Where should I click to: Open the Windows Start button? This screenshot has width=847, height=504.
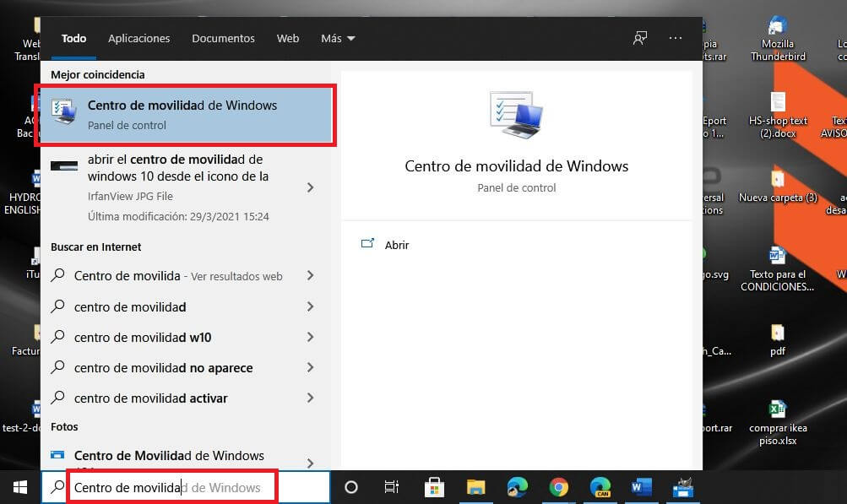20,487
